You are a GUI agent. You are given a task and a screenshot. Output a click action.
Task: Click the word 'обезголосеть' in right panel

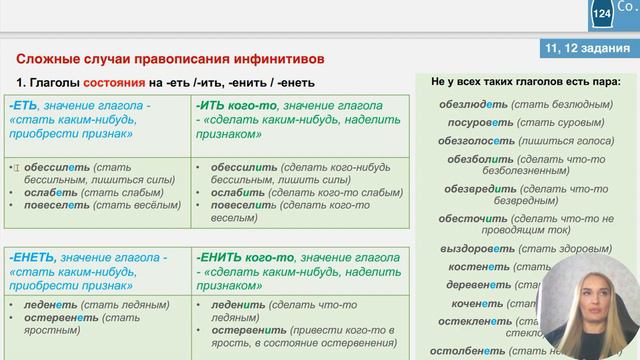(x=476, y=141)
